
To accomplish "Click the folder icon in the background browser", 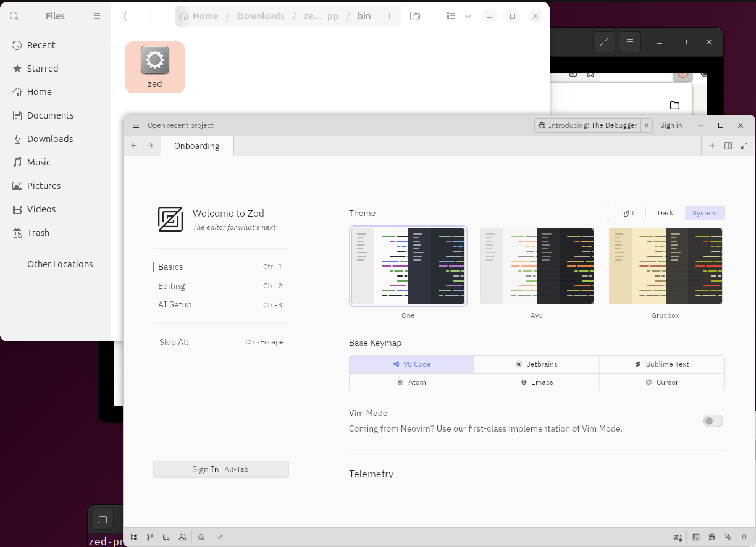I will 674,105.
